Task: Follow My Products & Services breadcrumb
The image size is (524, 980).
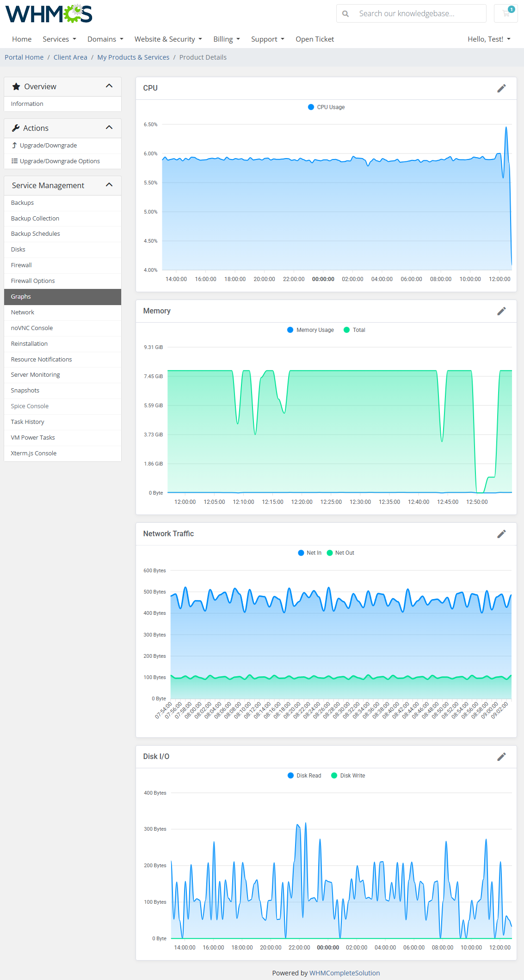Action: pyautogui.click(x=133, y=57)
